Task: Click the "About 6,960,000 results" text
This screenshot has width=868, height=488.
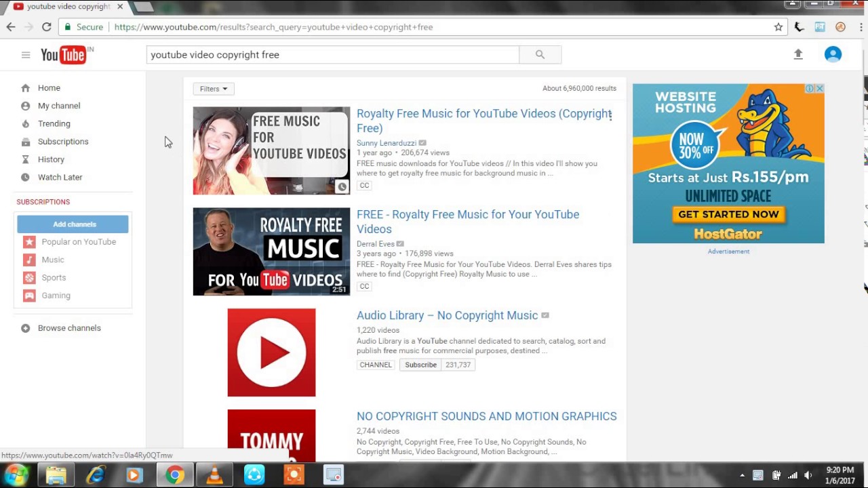Action: (579, 88)
